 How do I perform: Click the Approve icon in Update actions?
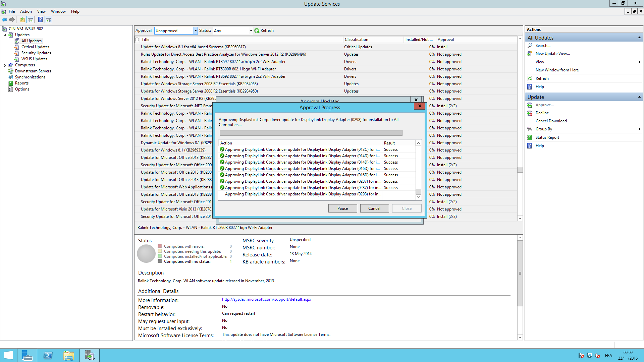click(530, 105)
